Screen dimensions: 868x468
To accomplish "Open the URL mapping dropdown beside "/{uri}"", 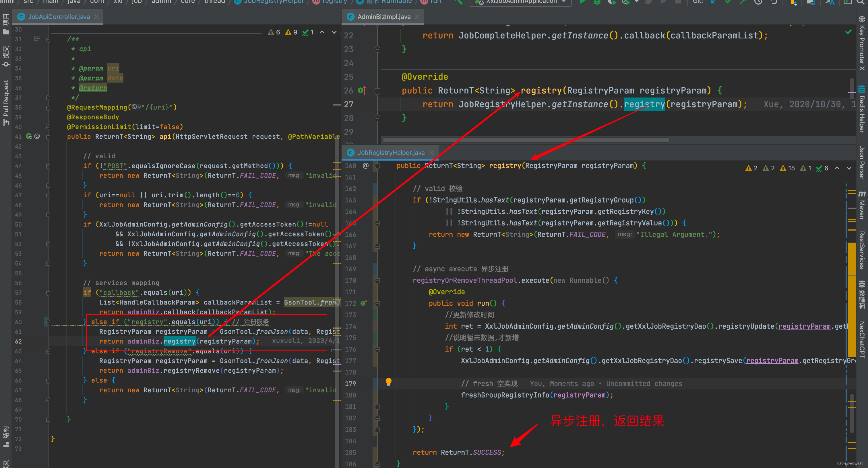I will pos(136,107).
